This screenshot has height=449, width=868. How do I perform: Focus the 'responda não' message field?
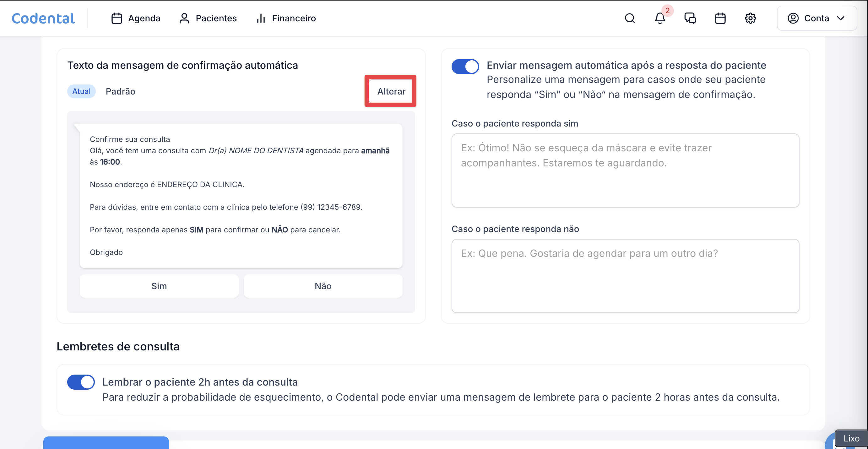[x=625, y=276]
